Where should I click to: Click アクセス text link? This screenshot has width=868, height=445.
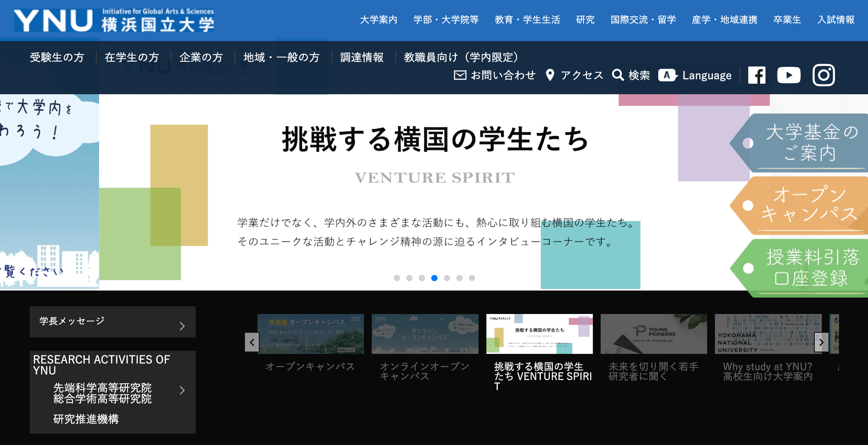point(582,75)
